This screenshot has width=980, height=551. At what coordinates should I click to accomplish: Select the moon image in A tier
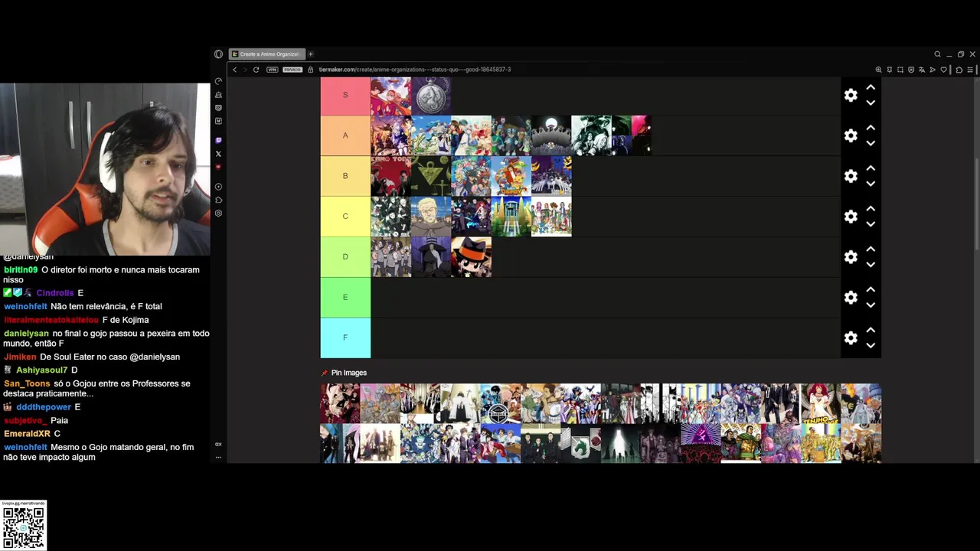[x=551, y=135]
